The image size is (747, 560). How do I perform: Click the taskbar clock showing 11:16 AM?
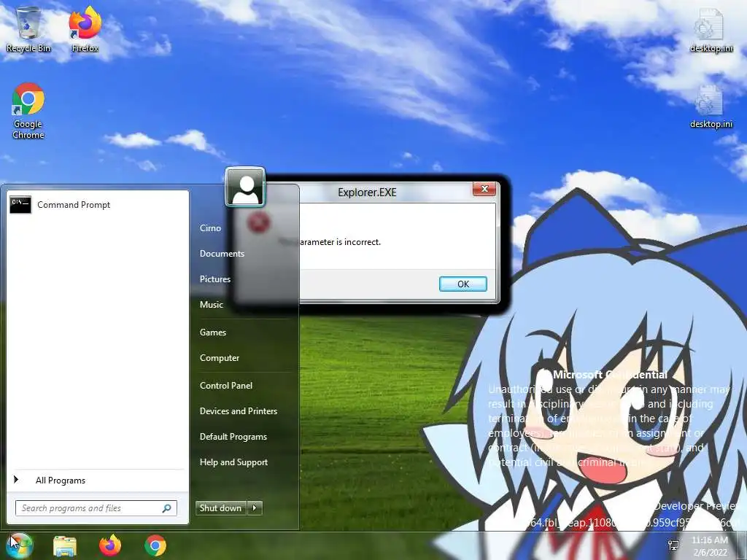click(x=710, y=546)
